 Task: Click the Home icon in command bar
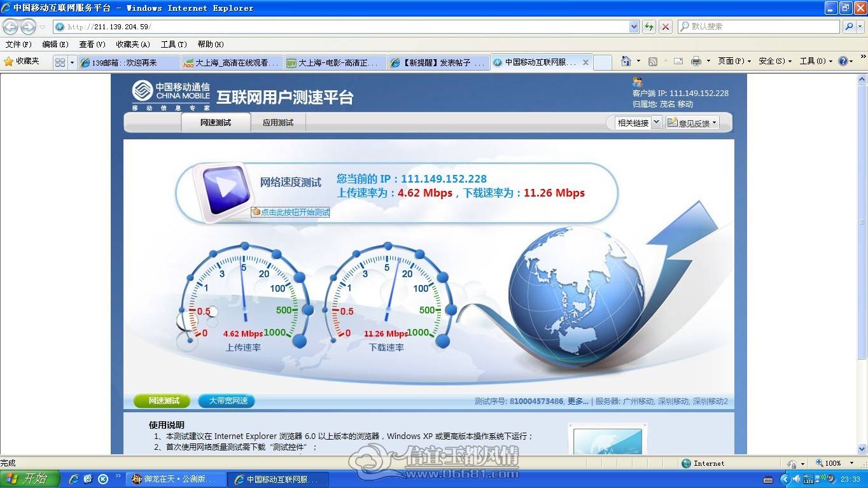point(626,61)
